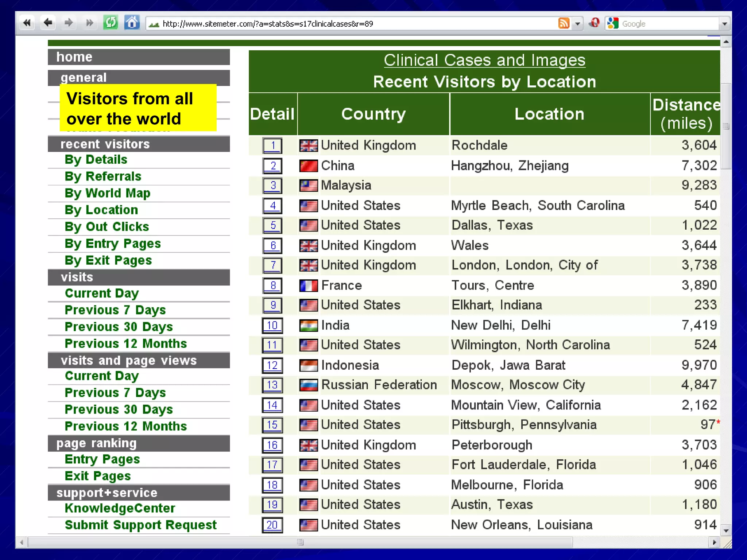
Task: Click the RSS feed icon in address bar
Action: click(564, 24)
